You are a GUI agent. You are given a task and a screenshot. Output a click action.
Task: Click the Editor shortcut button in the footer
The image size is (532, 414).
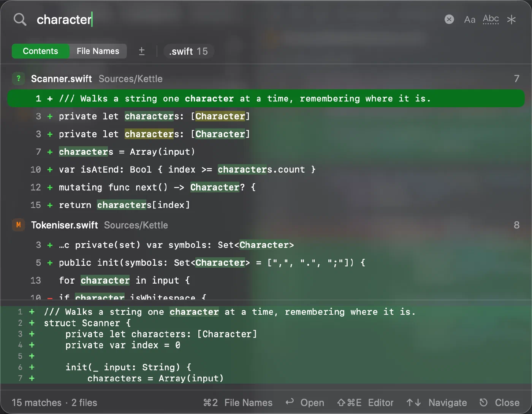click(x=365, y=403)
